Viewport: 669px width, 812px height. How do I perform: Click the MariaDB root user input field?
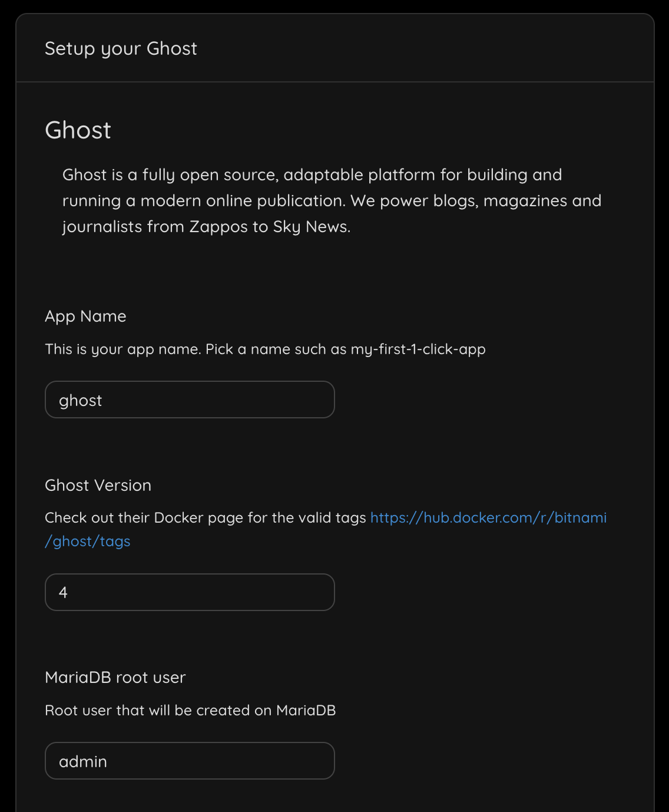click(x=188, y=761)
